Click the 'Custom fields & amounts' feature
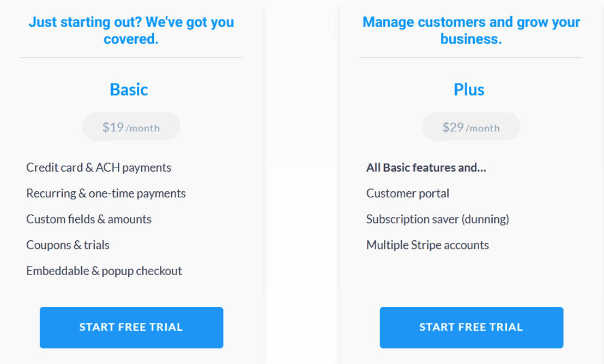This screenshot has width=604, height=364. pyautogui.click(x=89, y=219)
